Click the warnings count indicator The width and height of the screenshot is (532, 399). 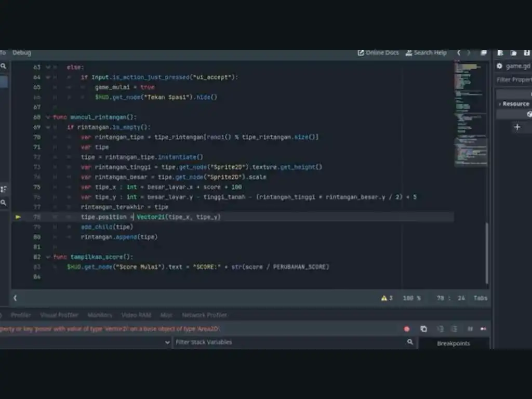pos(387,298)
